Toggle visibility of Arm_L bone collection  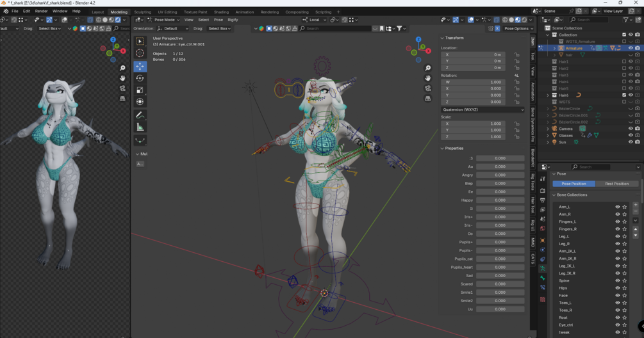pos(617,207)
